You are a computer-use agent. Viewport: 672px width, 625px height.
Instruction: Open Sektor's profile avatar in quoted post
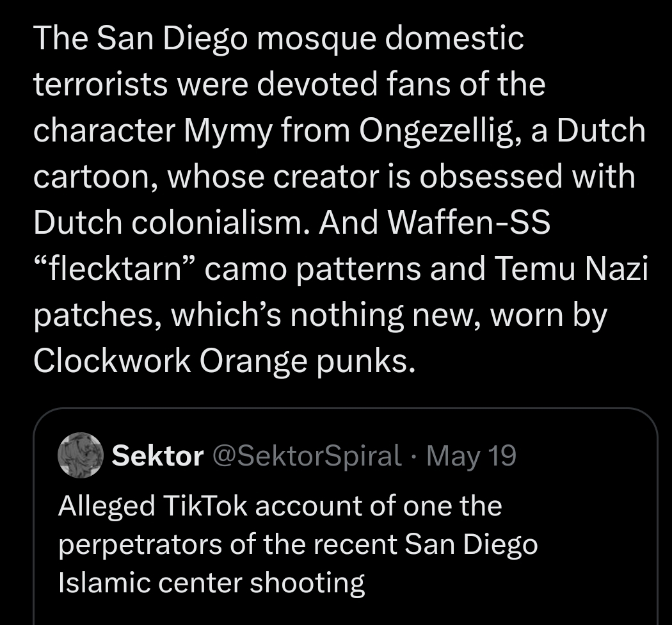pyautogui.click(x=81, y=455)
